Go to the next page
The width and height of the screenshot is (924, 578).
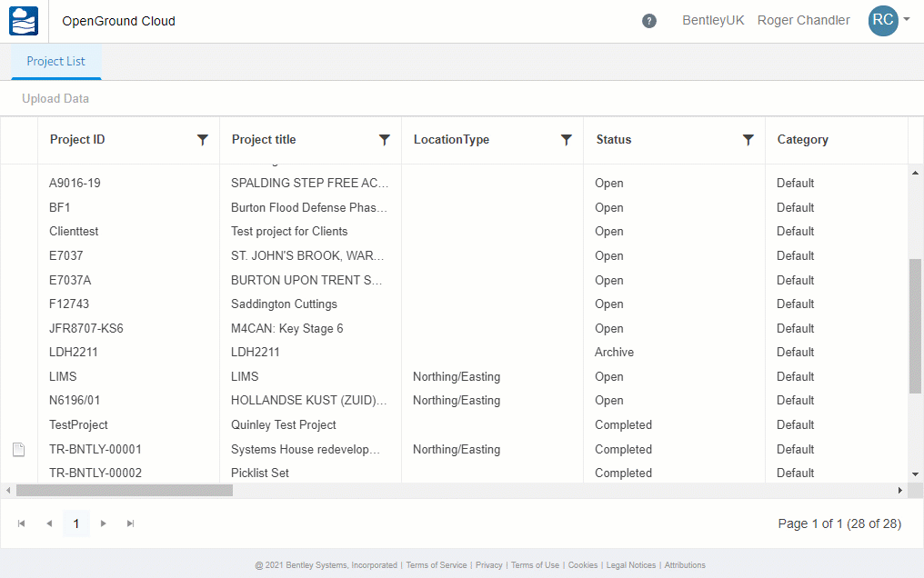click(103, 523)
